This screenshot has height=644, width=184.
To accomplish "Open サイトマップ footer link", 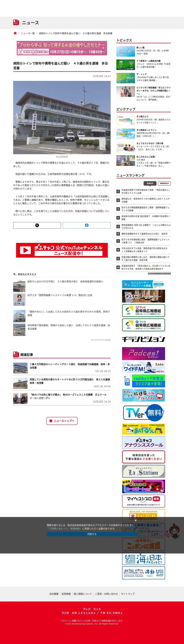I will (128, 594).
